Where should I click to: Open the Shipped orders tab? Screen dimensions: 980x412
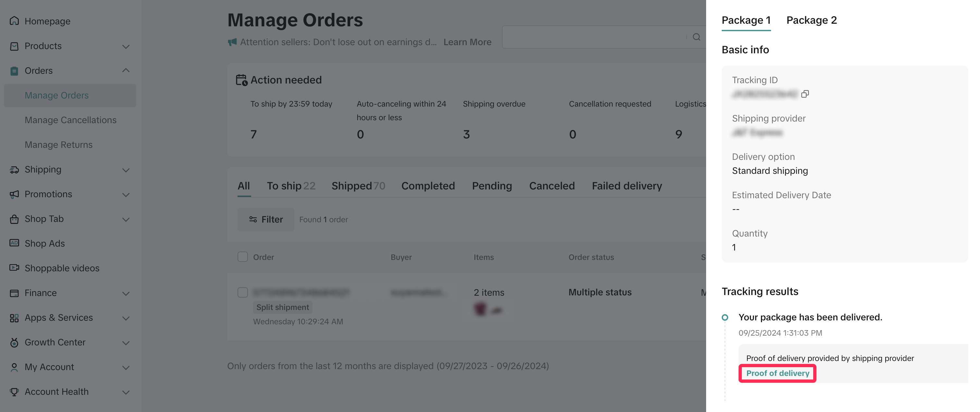coord(358,186)
